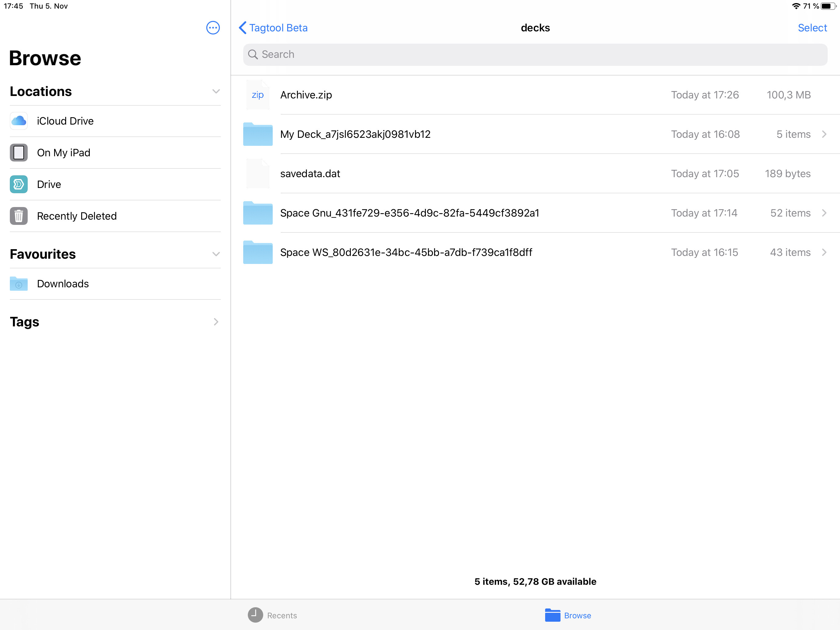The width and height of the screenshot is (840, 630).
Task: Click the On My iPad device icon
Action: coord(19,152)
